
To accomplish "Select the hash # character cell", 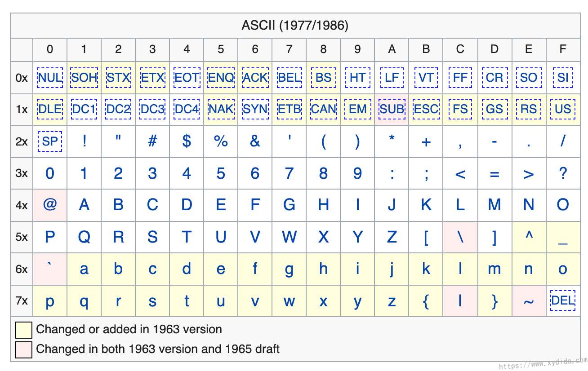I will (152, 141).
